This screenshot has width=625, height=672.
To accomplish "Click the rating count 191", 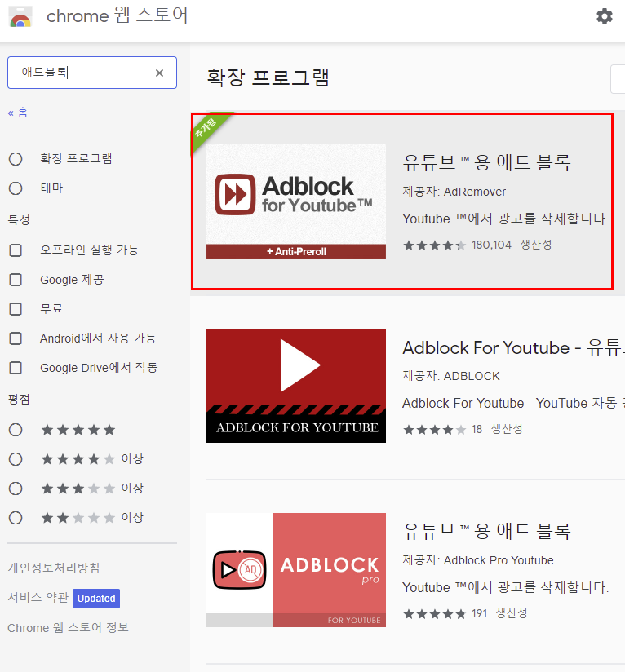I will pyautogui.click(x=480, y=614).
